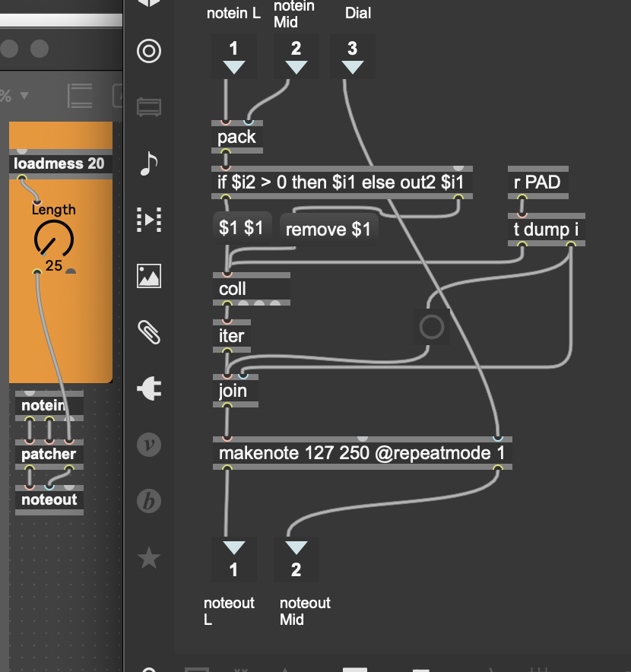Open the Images browser icon
Viewport: 631px width, 672px height.
pos(149,276)
